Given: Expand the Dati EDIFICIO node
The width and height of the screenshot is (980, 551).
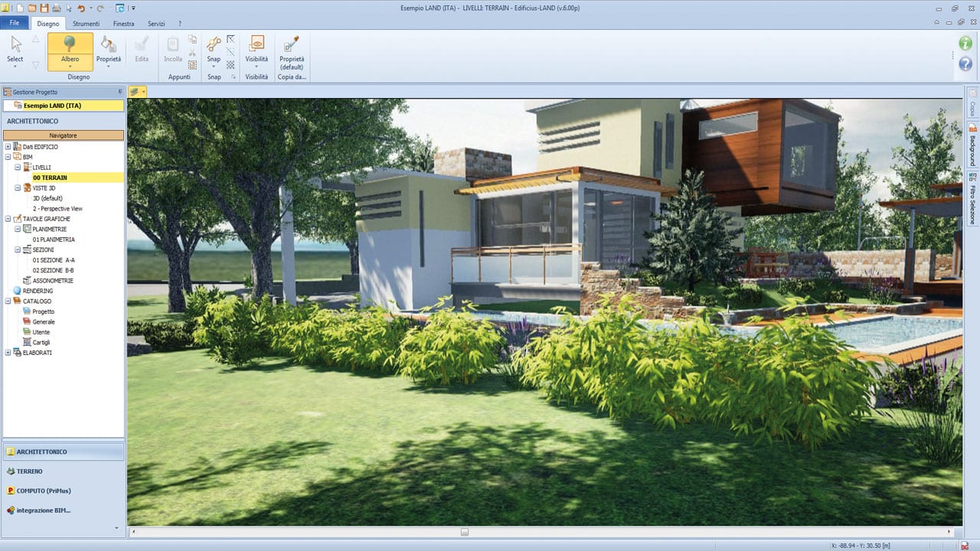Looking at the screenshot, I should [x=8, y=147].
